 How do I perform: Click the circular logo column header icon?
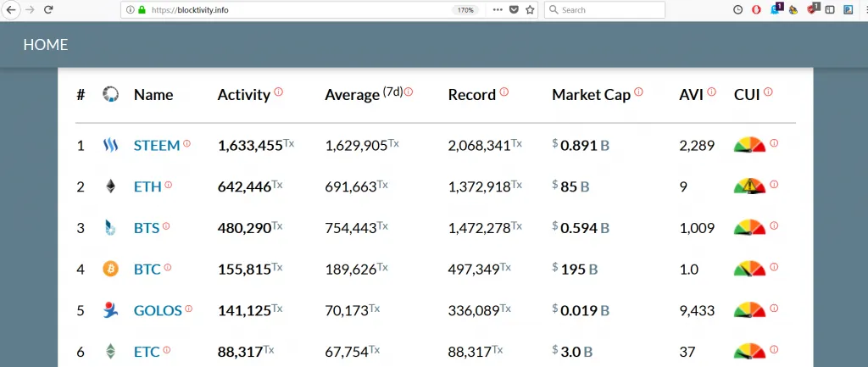click(111, 94)
